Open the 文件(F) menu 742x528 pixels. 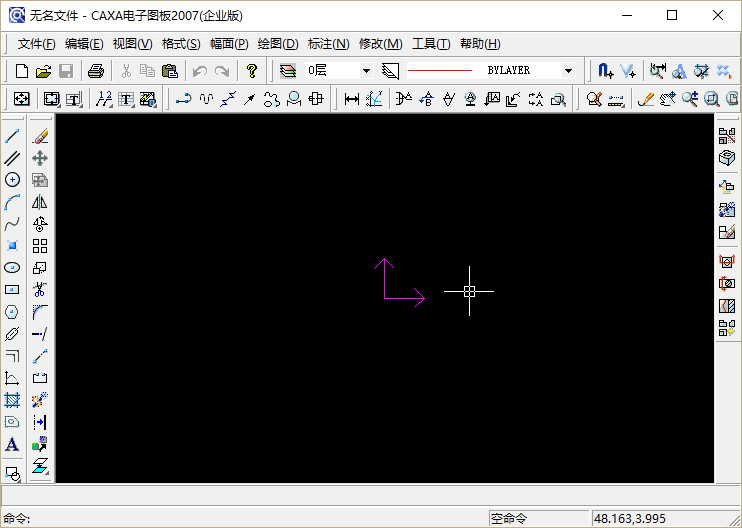pyautogui.click(x=37, y=44)
